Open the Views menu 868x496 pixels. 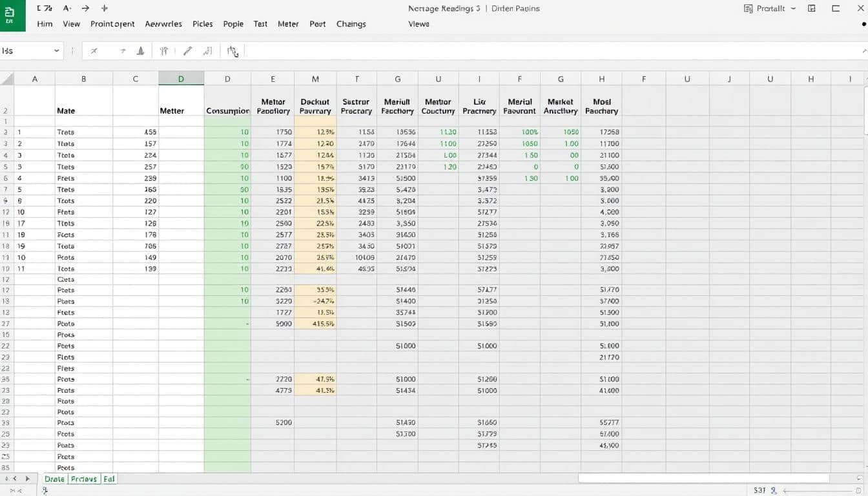418,24
